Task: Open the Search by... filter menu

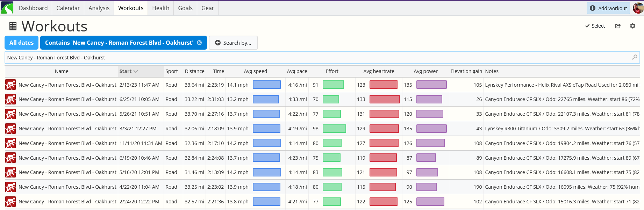Action: [x=233, y=43]
